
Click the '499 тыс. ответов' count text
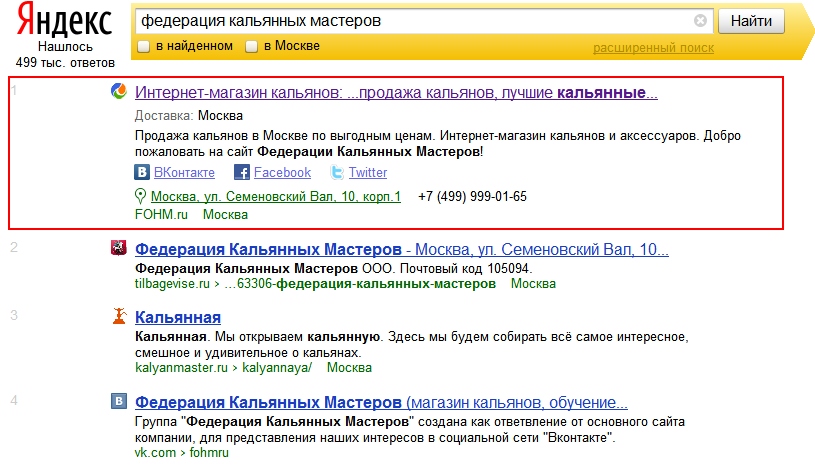coord(65,62)
